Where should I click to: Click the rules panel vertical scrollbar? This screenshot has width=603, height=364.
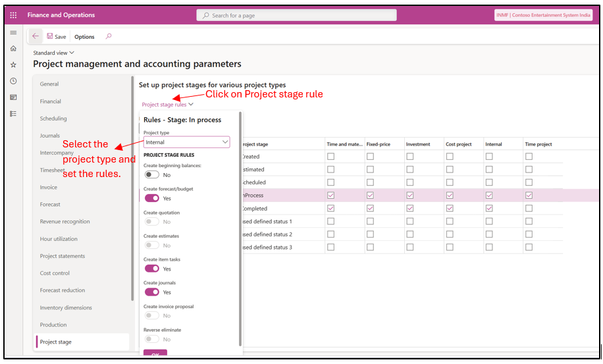240,228
